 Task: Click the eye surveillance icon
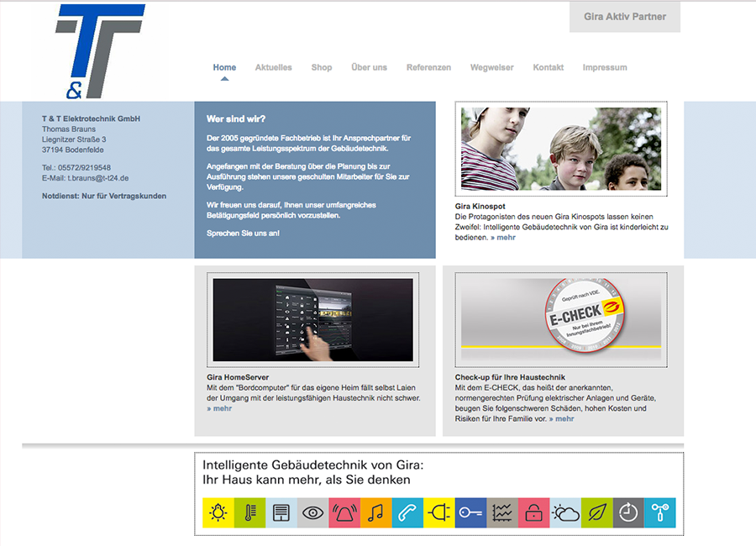click(313, 512)
